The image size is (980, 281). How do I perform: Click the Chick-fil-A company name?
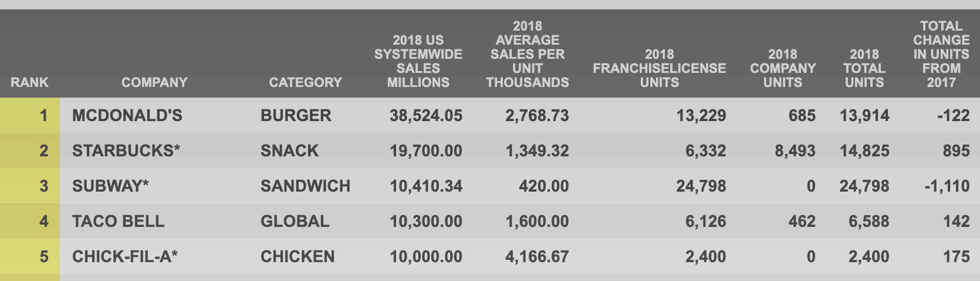pyautogui.click(x=124, y=257)
